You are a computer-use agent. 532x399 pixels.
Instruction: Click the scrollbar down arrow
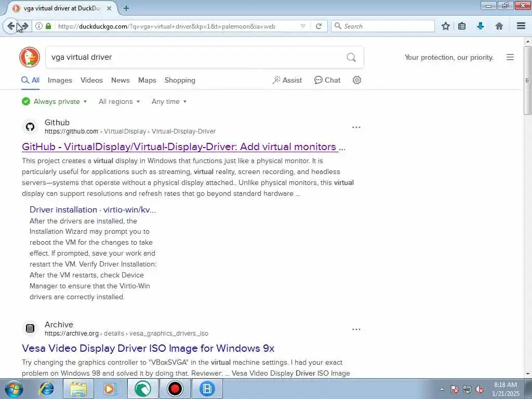point(527,374)
